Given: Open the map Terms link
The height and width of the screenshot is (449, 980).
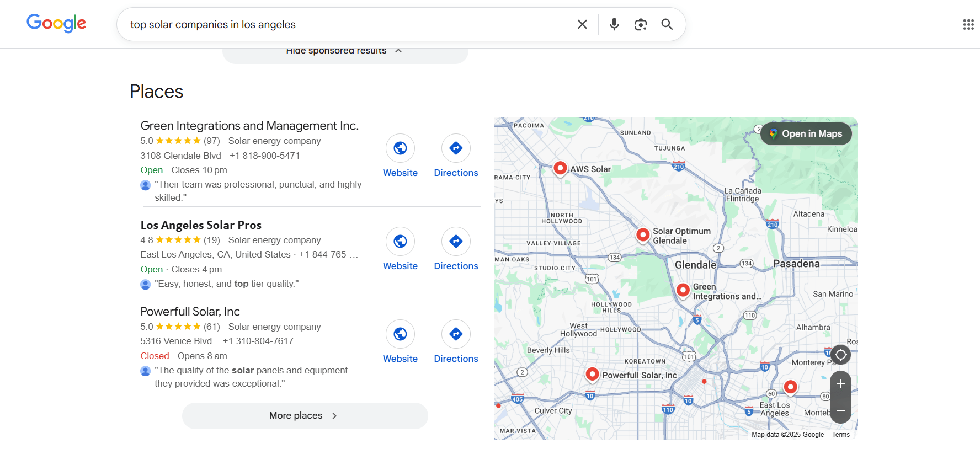Looking at the screenshot, I should tap(841, 435).
